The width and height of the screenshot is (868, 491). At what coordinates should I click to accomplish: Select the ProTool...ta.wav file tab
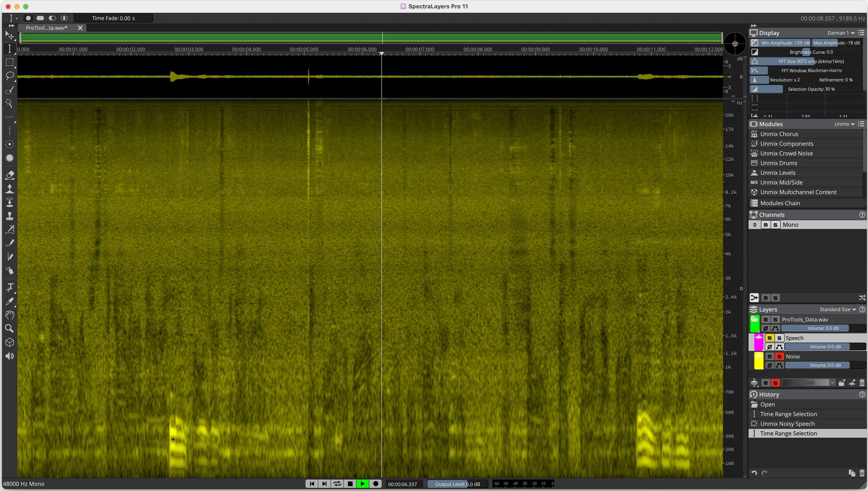pyautogui.click(x=47, y=28)
